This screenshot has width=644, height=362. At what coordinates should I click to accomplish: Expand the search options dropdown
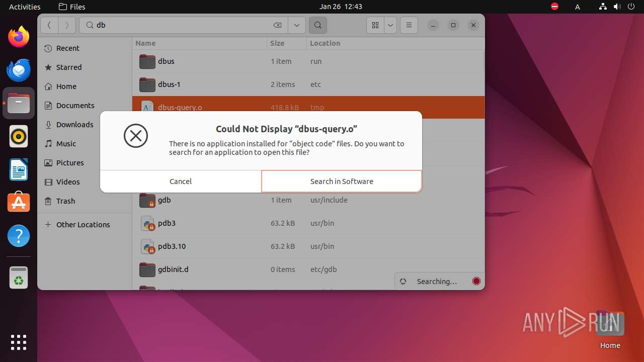pyautogui.click(x=297, y=25)
